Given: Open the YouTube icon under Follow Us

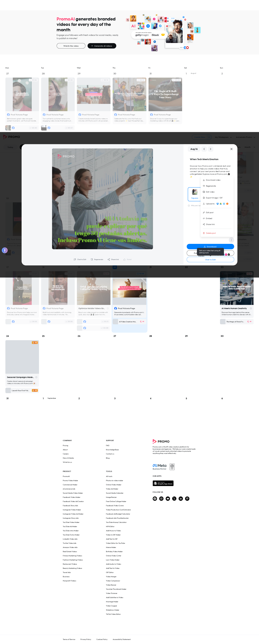Looking at the screenshot, I should coord(168,498).
